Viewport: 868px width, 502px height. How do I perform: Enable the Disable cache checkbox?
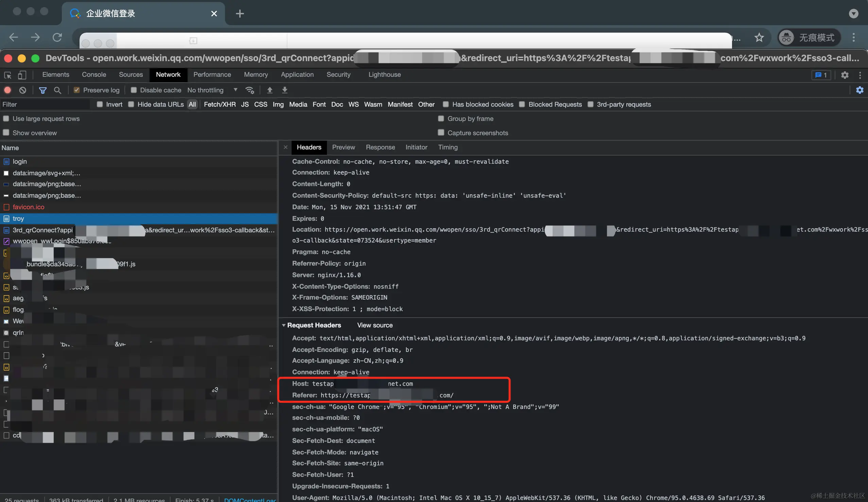click(x=134, y=90)
